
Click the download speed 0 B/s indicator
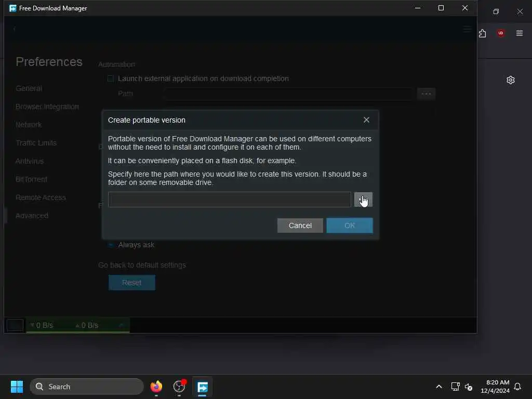click(42, 325)
